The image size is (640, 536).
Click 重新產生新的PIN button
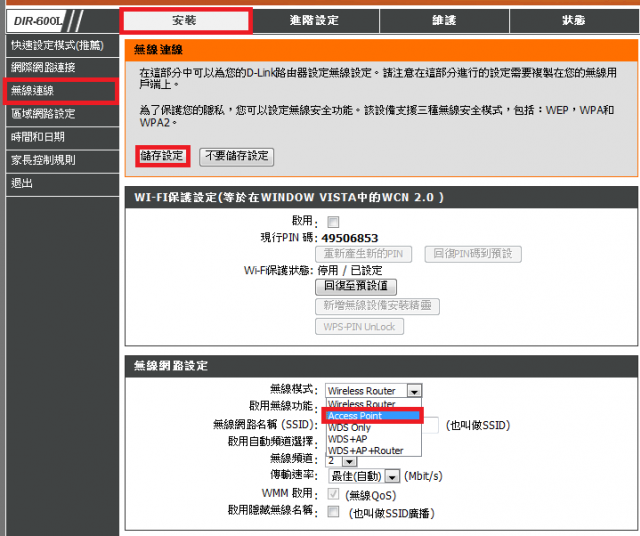tap(363, 254)
